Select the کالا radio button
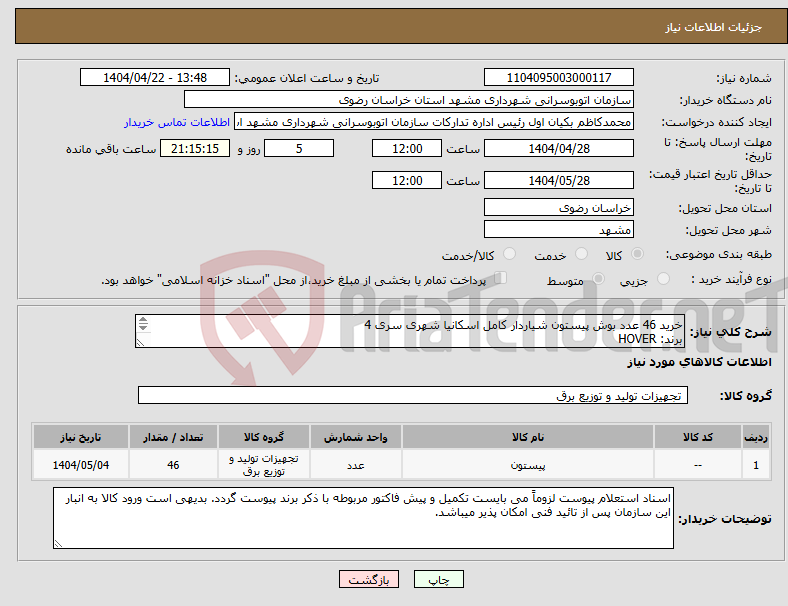 [x=637, y=254]
